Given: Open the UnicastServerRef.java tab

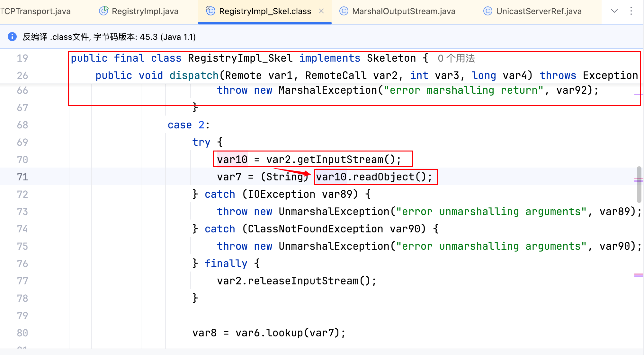Looking at the screenshot, I should (x=539, y=11).
